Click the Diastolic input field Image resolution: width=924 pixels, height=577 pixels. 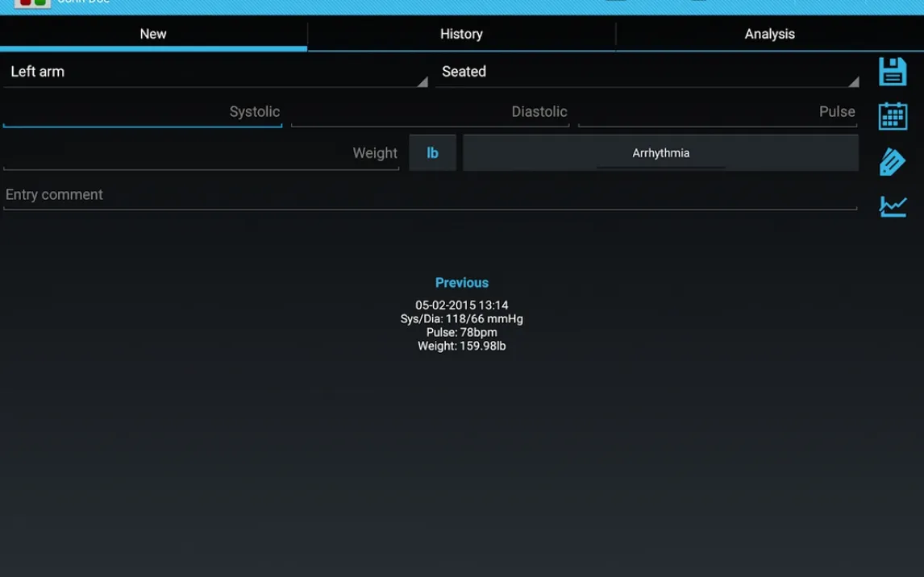tap(430, 112)
